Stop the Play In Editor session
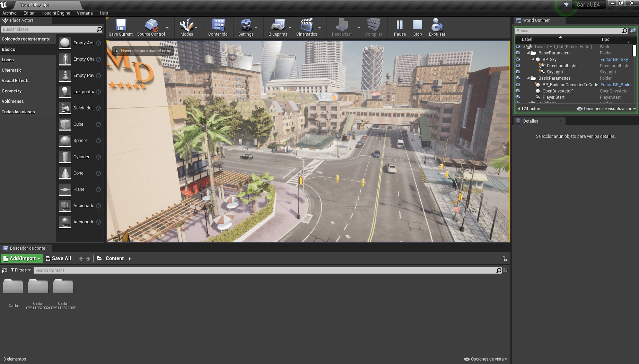 tap(418, 25)
